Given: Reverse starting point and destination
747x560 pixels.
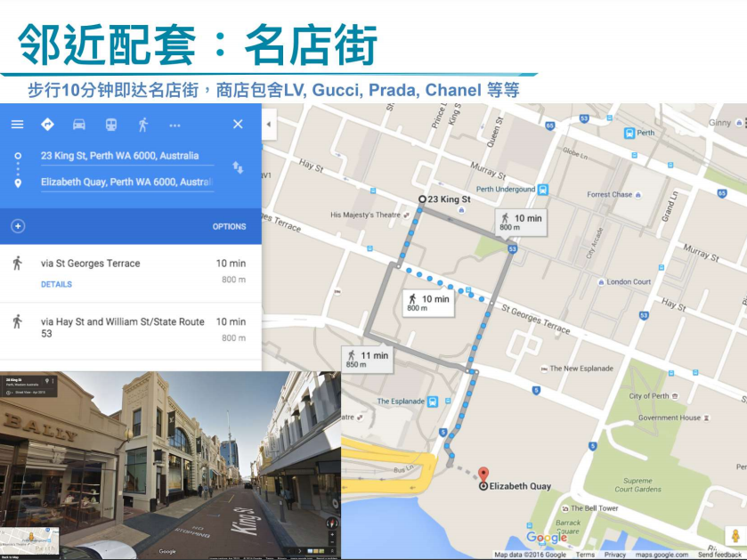Looking at the screenshot, I should 238,167.
